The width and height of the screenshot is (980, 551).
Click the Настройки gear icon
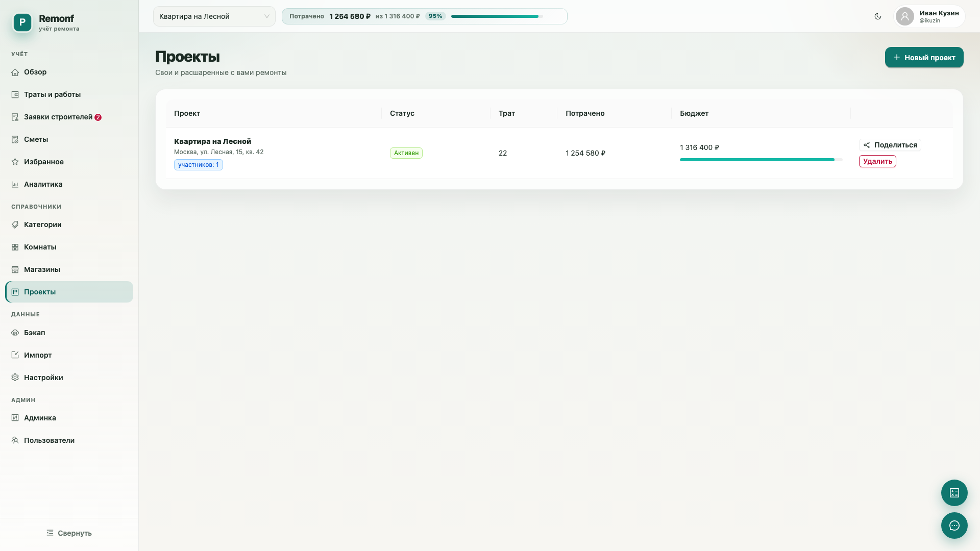point(15,378)
